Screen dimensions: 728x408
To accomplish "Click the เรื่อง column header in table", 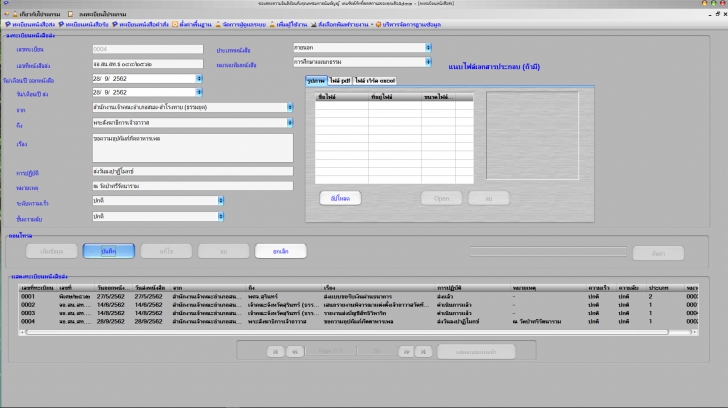I will point(378,288).
